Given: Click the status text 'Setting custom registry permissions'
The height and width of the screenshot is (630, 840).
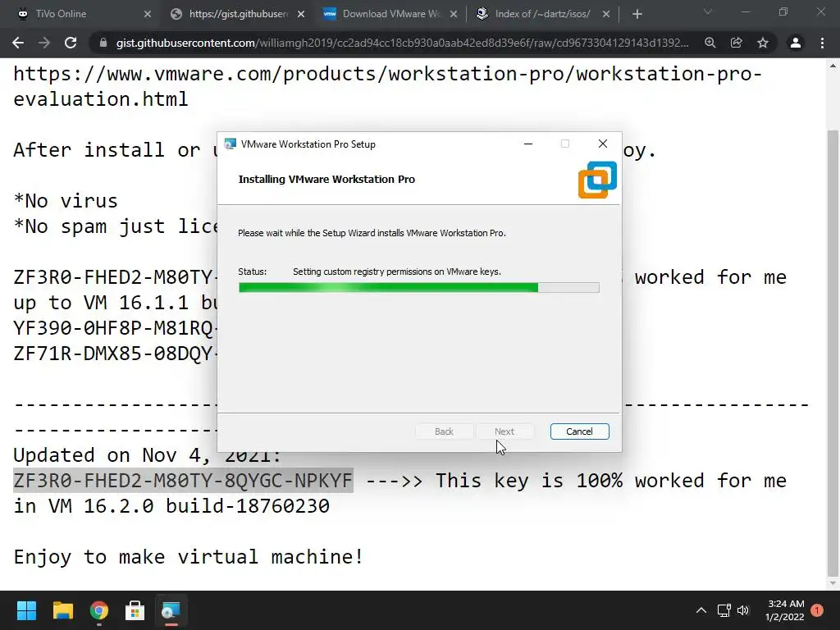Looking at the screenshot, I should coord(397,272).
